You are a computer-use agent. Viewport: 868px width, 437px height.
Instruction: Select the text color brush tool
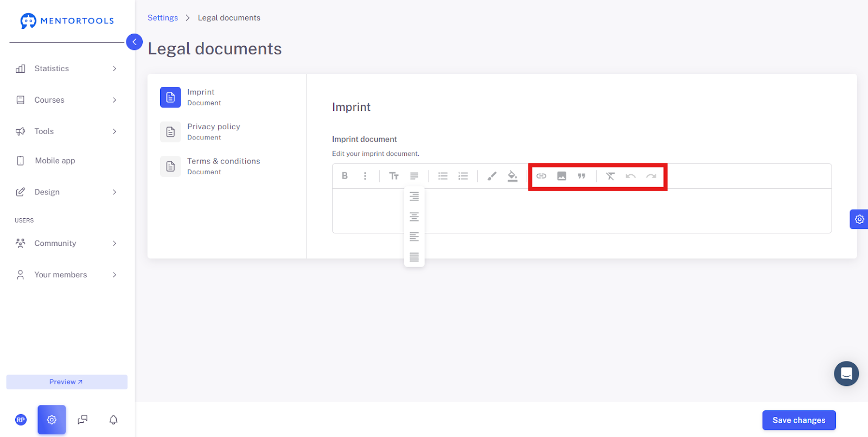(x=492, y=176)
